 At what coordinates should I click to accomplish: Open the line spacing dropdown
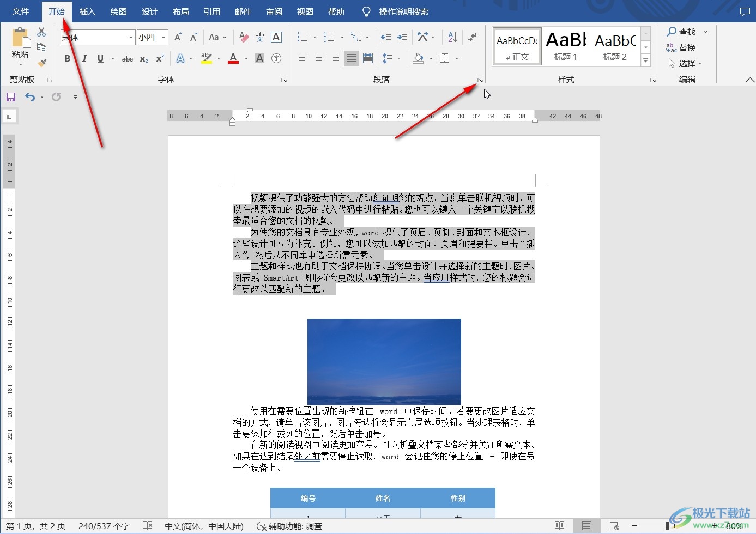pos(391,58)
